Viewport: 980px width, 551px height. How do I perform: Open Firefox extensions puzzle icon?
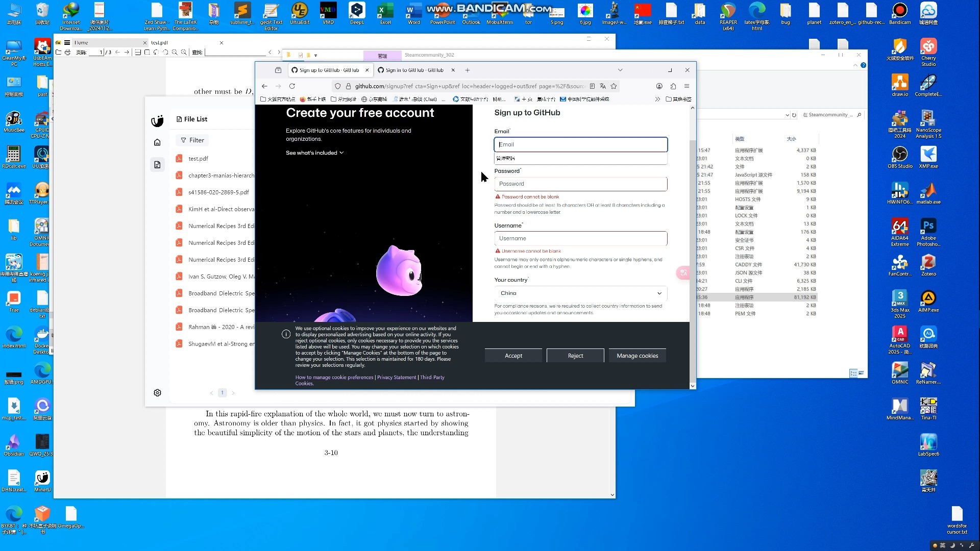coord(673,86)
